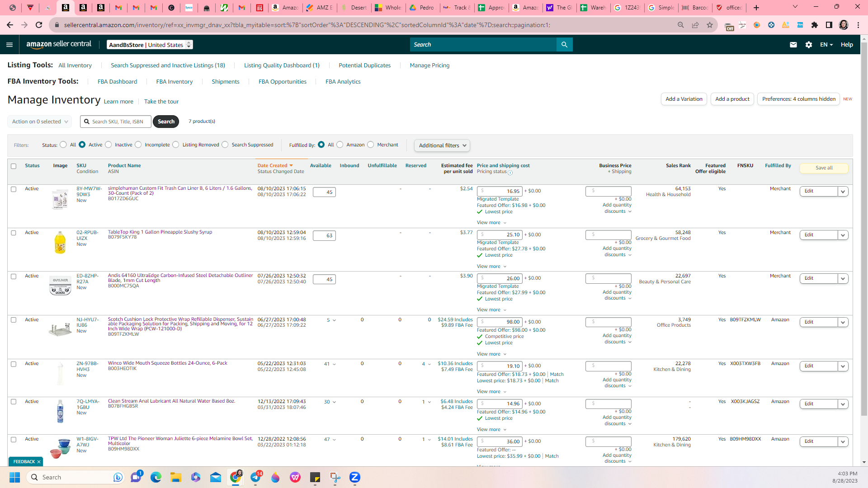Open a new browser tab
Screen dimensions: 868x488
[756, 8]
